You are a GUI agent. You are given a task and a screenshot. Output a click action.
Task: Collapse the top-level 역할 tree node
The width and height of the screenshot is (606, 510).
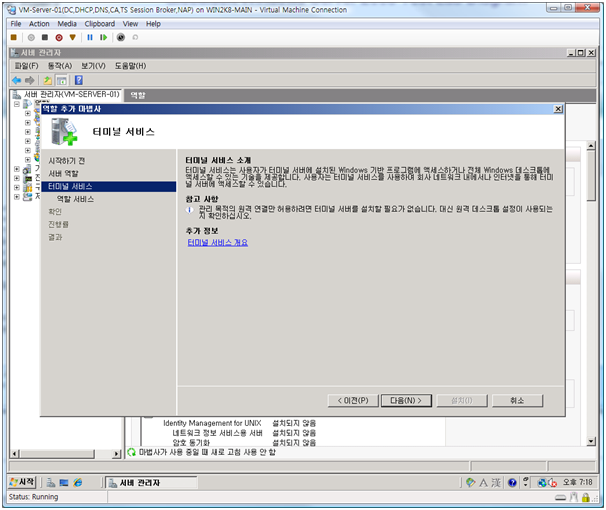[x=17, y=104]
